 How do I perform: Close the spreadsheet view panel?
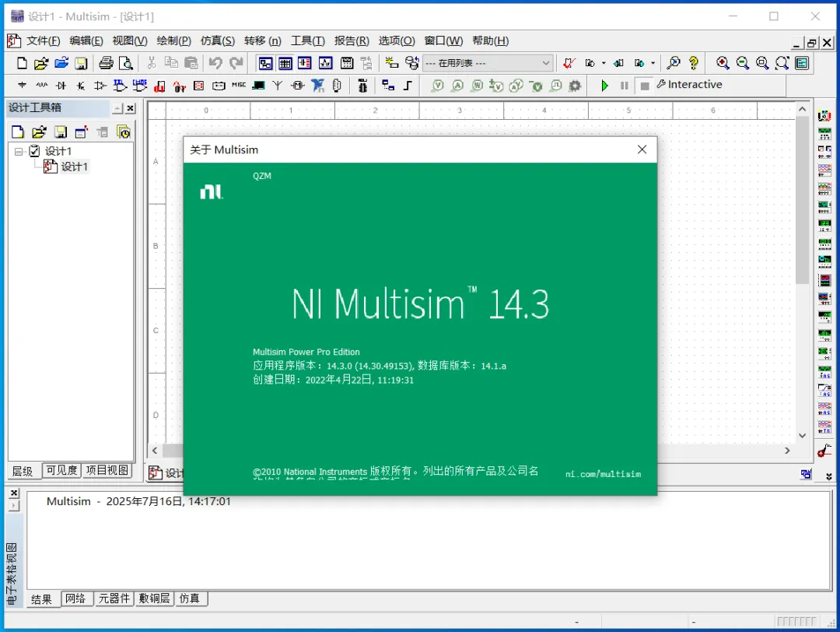point(15,493)
